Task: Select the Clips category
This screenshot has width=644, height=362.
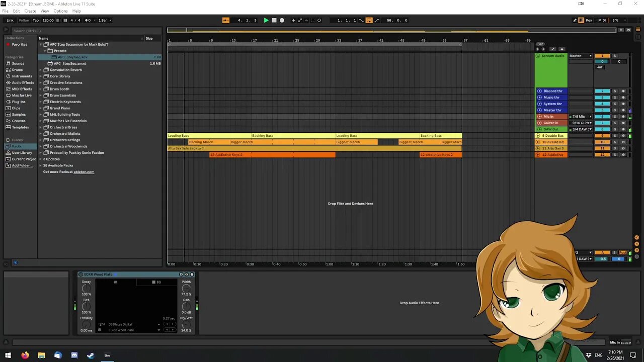Action: pos(16,108)
